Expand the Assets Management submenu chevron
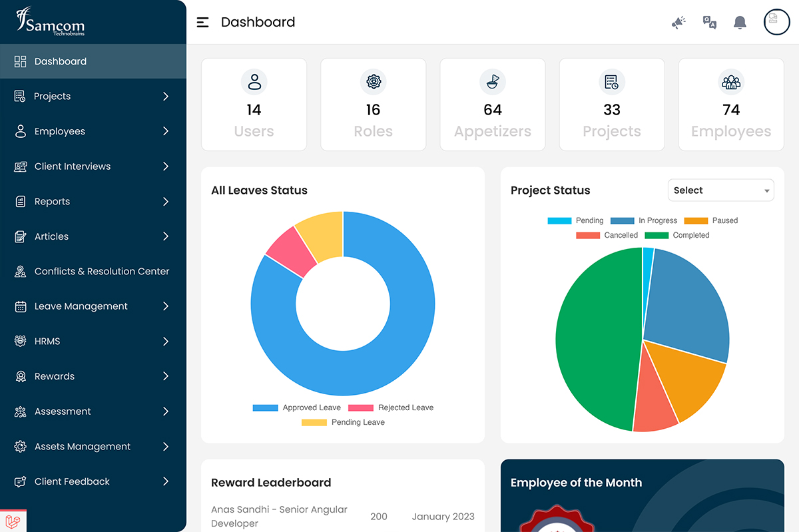Viewport: 799px width, 532px height. (166, 447)
